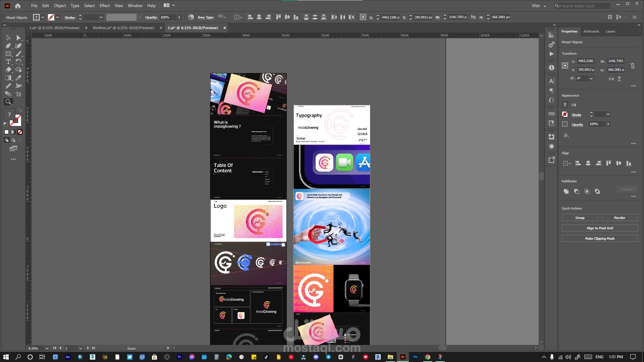Viewport: 644px width, 362px height.
Task: Click the Recolor button
Action: [619, 218]
